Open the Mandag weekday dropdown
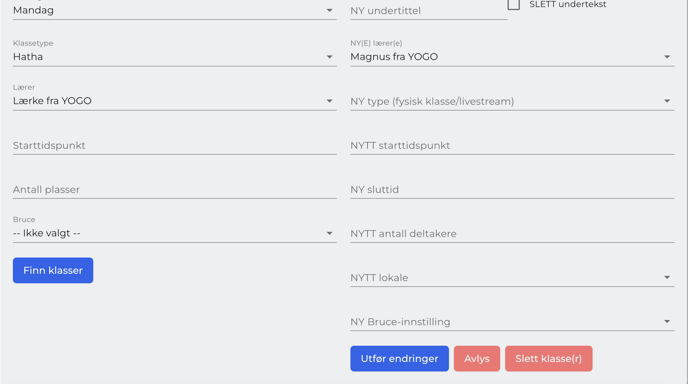This screenshot has height=384, width=688. (175, 10)
